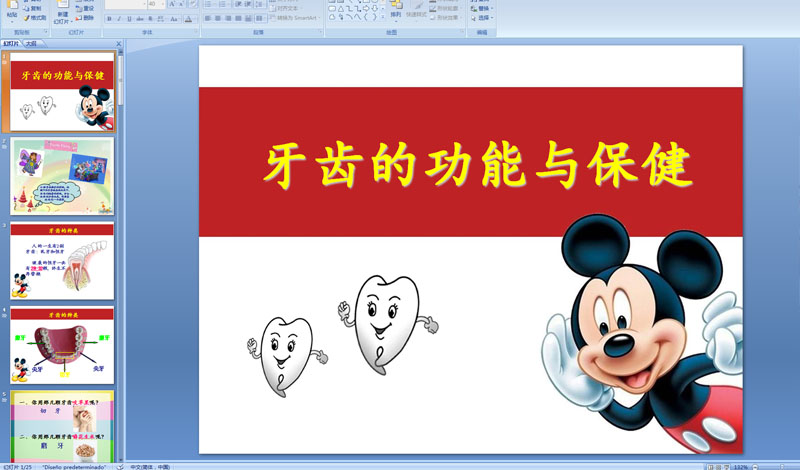
Task: Select the cloud shape in gallery
Action: pyautogui.click(x=332, y=17)
